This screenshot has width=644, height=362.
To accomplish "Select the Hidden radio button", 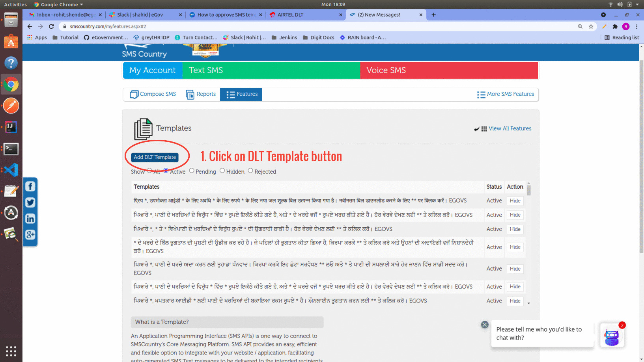I will [x=222, y=171].
